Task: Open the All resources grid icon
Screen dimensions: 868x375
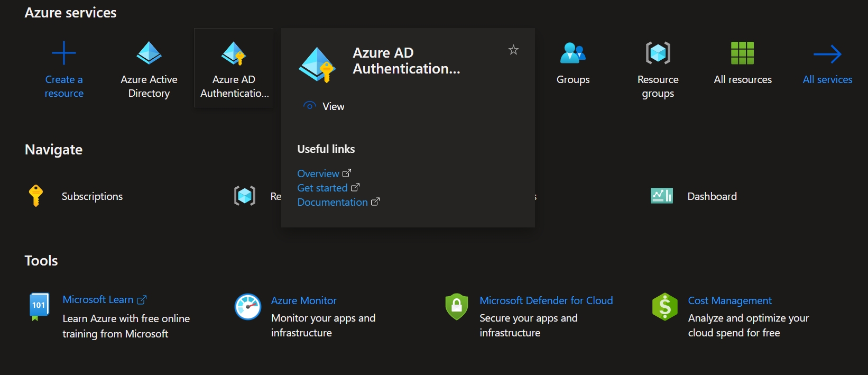Action: pos(742,53)
